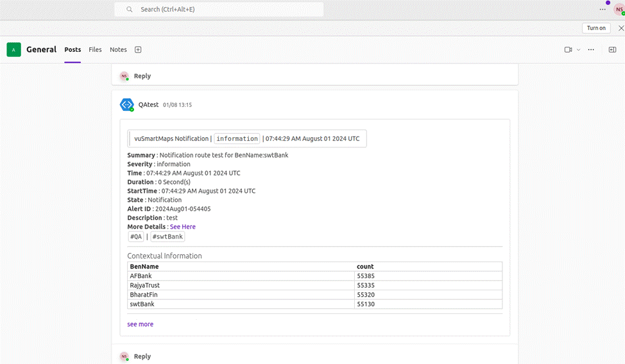The width and height of the screenshot is (625, 364).
Task: Open the channel info side pane icon
Action: pyautogui.click(x=612, y=49)
